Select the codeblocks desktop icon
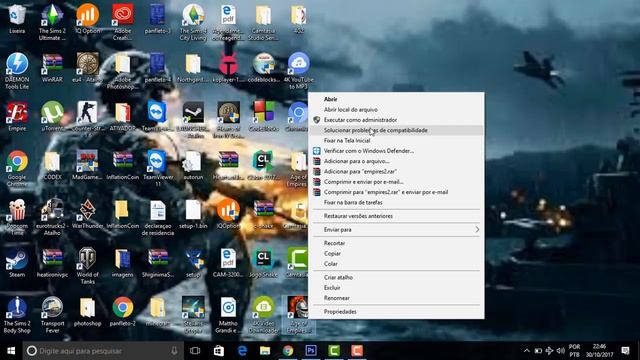This screenshot has height=360, width=640. point(263,68)
